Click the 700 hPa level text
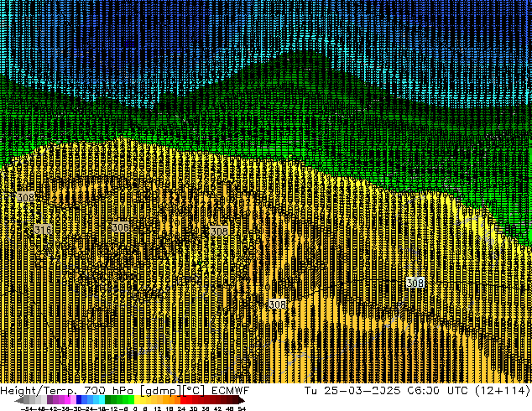 108,391
